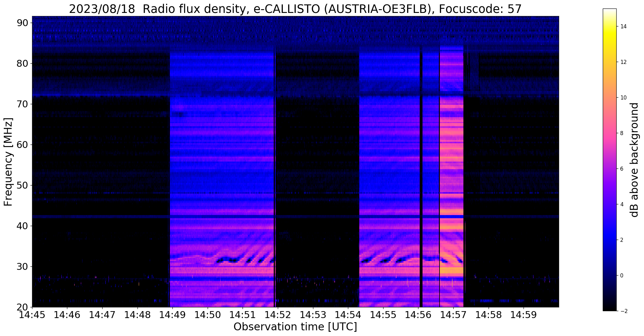This screenshot has width=644, height=336.
Task: Click the 20 MHz frequency tick label
Action: point(23,307)
